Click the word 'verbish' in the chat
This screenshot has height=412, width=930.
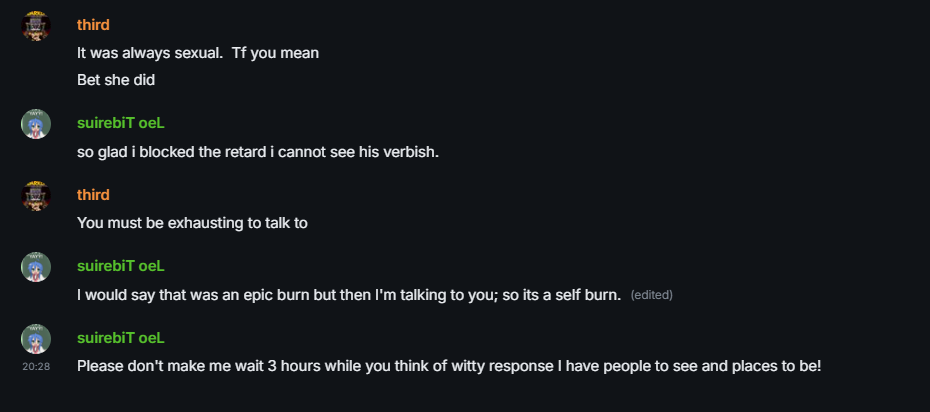[414, 152]
